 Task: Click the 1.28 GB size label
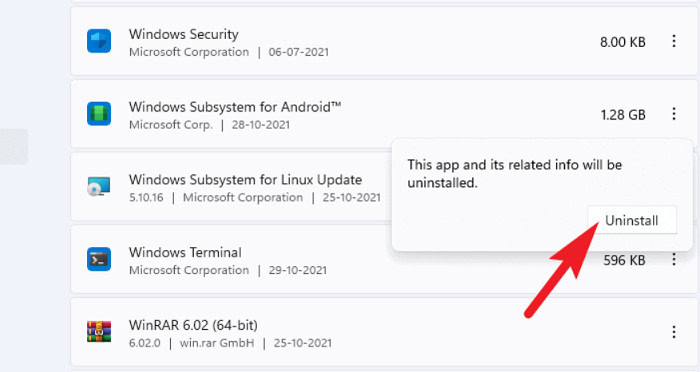tap(623, 115)
